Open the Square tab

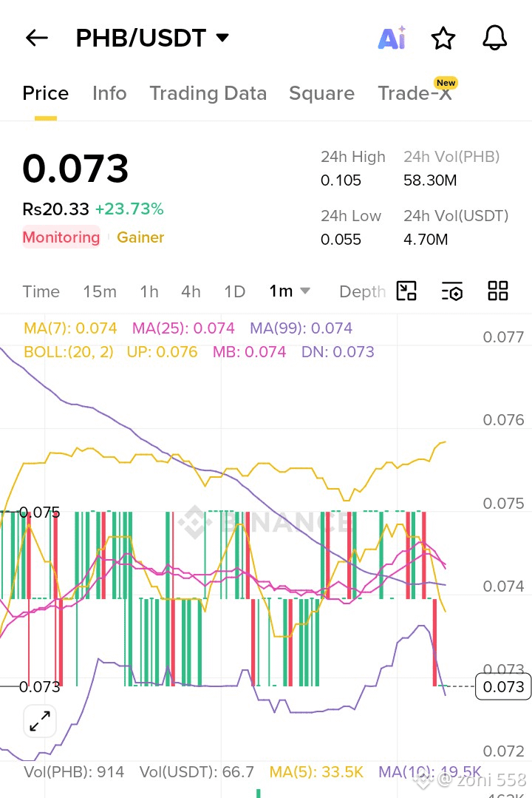click(321, 94)
